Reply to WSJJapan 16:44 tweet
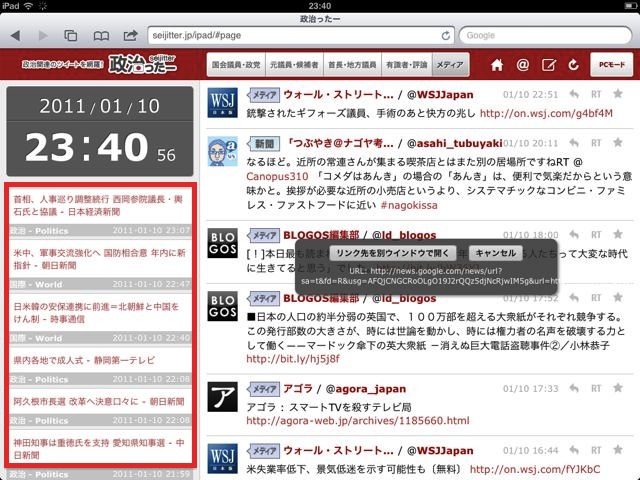640x480 pixels. coord(574,450)
